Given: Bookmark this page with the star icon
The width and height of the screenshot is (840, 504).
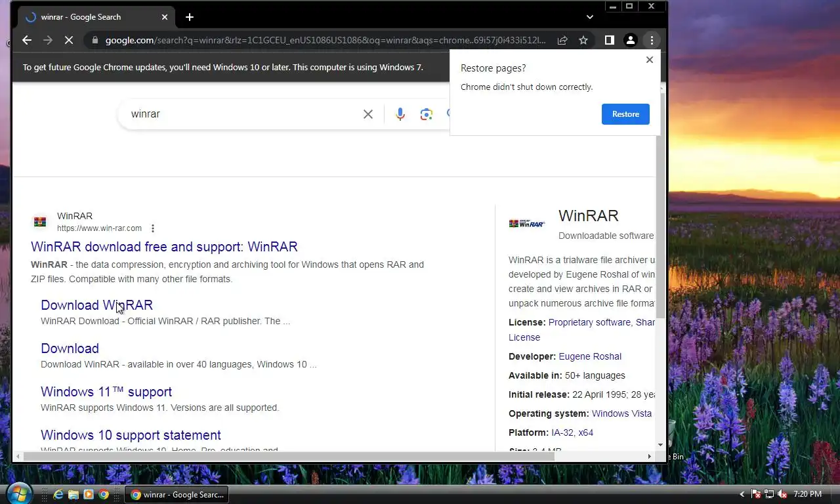Looking at the screenshot, I should point(583,40).
